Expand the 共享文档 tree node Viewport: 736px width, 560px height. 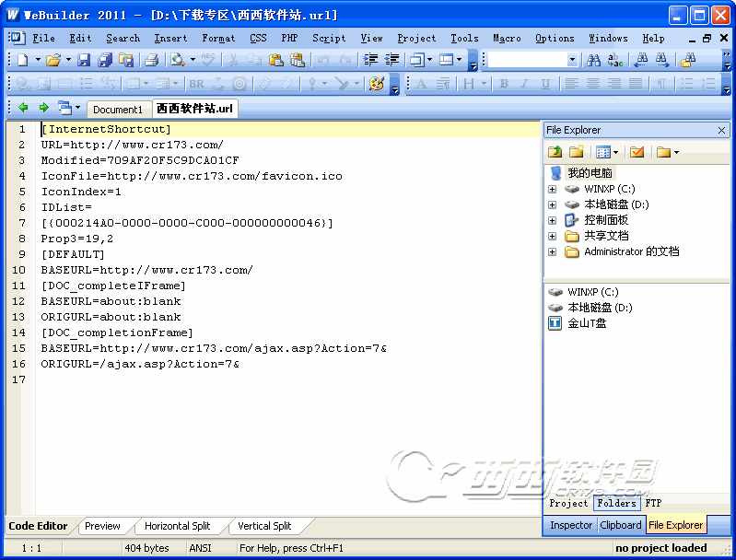click(x=553, y=236)
